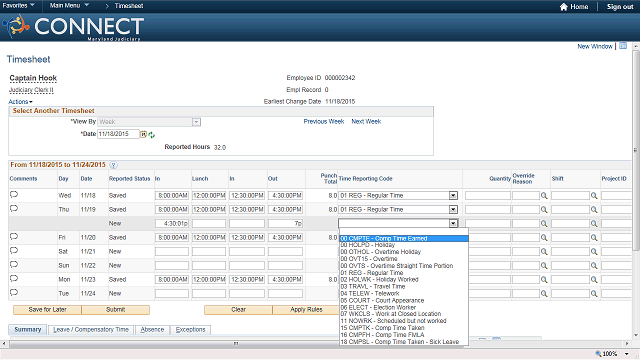Open the Home icon link
This screenshot has width=640, height=360.
point(574,7)
